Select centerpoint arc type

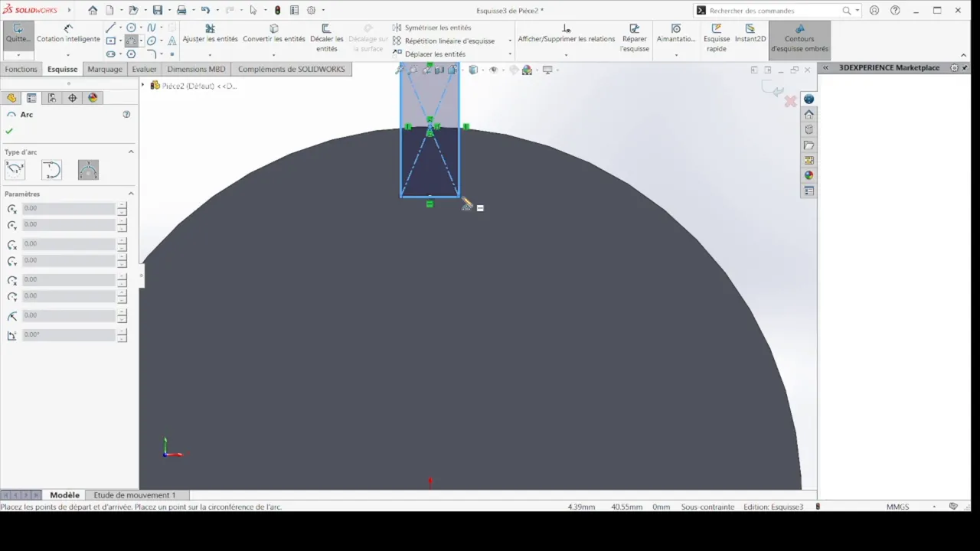[x=15, y=170]
